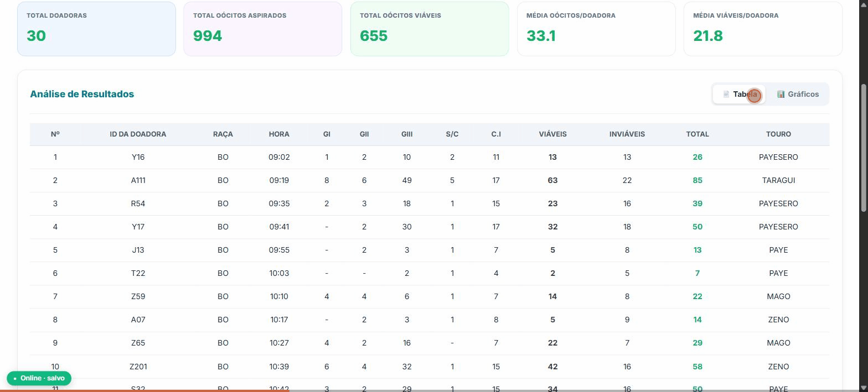This screenshot has width=868, height=392.
Task: Click total value 85 in A111 row
Action: (x=697, y=181)
